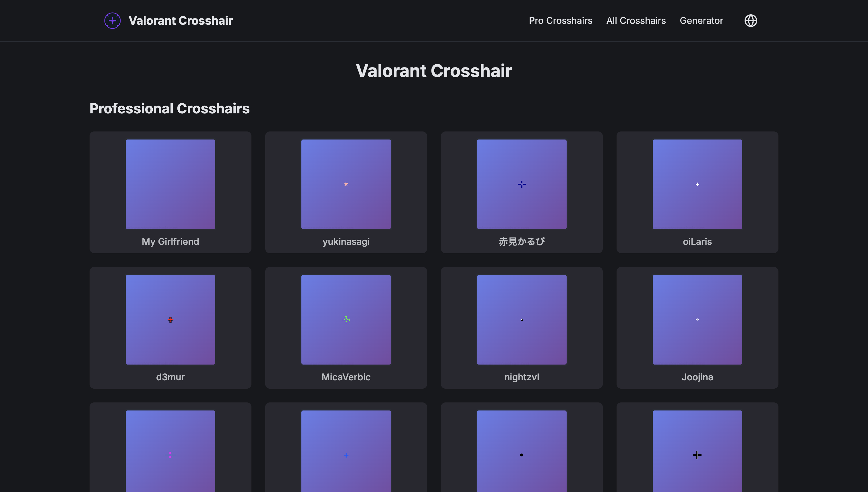
Task: Open the Generator link in the navbar
Action: point(701,21)
